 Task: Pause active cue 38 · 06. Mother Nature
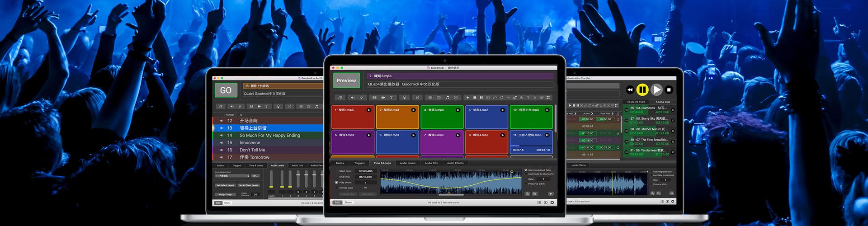tap(627, 131)
